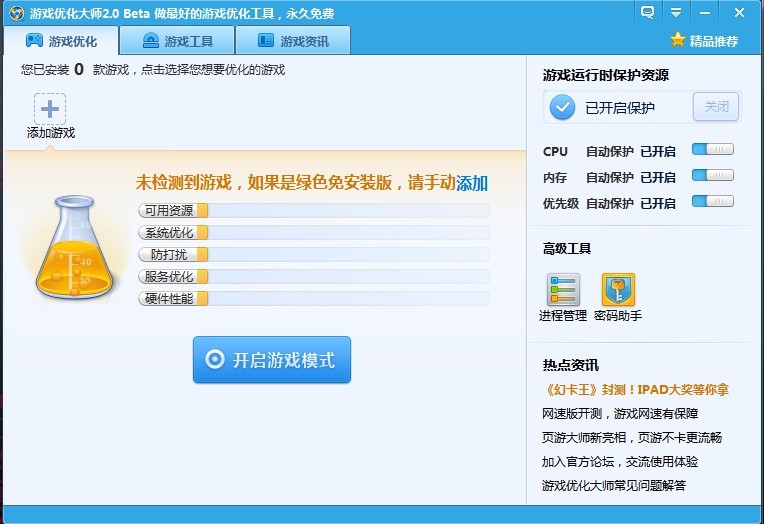
Task: Toggle CPU auto-protection switch
Action: point(712,150)
